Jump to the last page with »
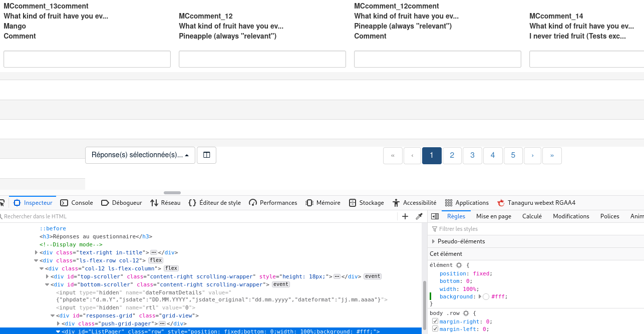 pos(552,156)
